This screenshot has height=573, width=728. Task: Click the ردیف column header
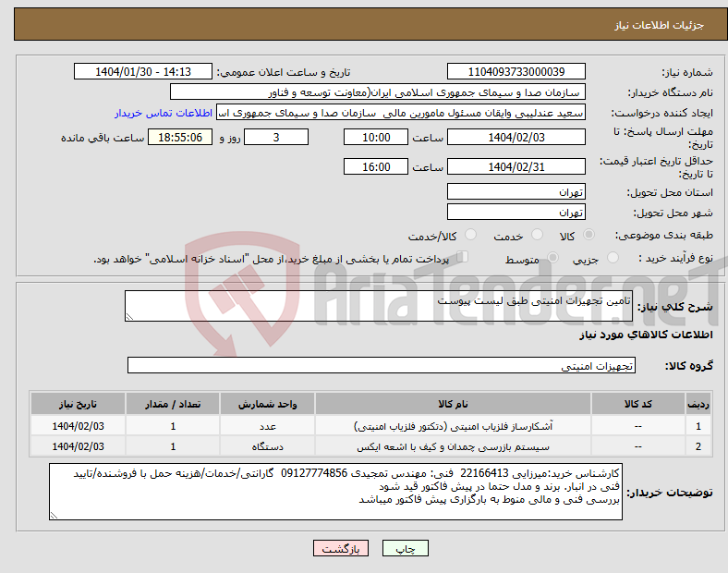(698, 404)
